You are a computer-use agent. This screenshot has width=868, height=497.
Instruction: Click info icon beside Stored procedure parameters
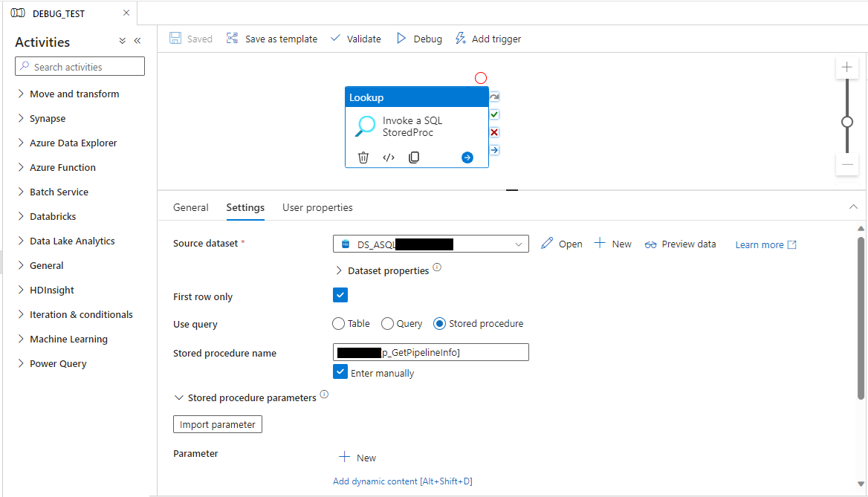(x=325, y=394)
